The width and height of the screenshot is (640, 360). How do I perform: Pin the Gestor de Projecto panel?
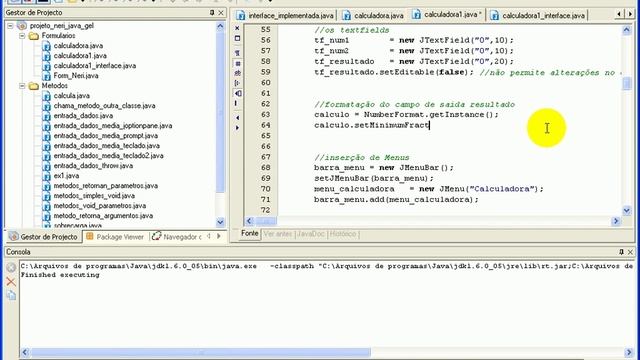coord(212,13)
